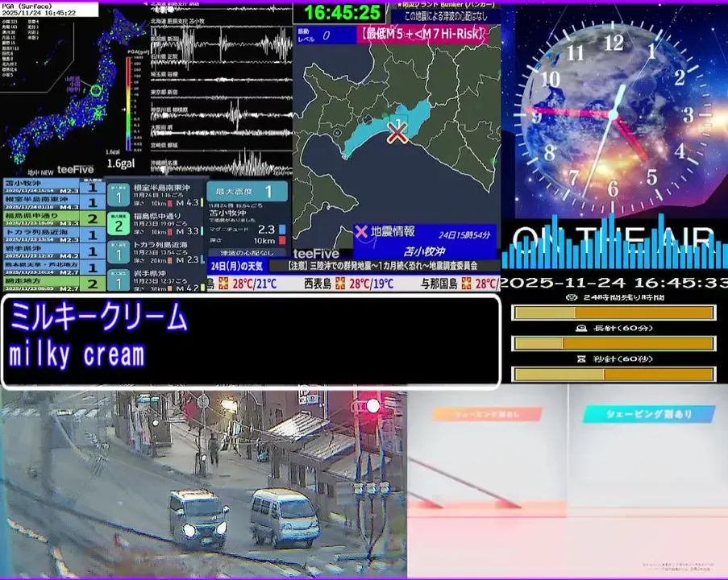Click the hourglass icon beside 秒針(60秒)
Viewport: 728px width, 580px height.
(x=580, y=358)
